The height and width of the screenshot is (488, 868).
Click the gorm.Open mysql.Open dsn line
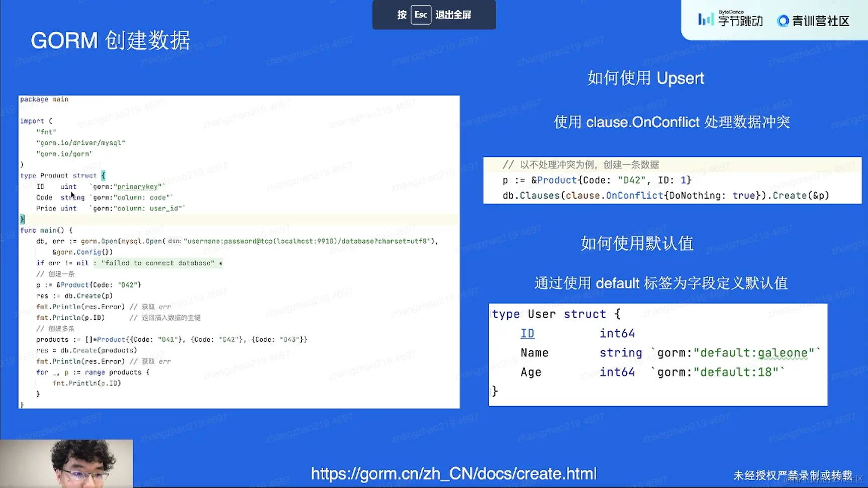coord(237,241)
